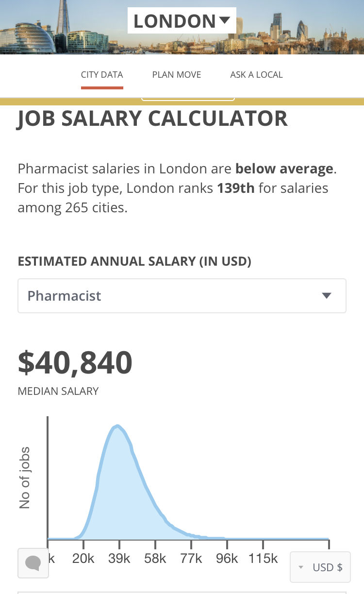This screenshot has width=364, height=594.
Task: Click the 58k axis label
Action: pyautogui.click(x=155, y=559)
